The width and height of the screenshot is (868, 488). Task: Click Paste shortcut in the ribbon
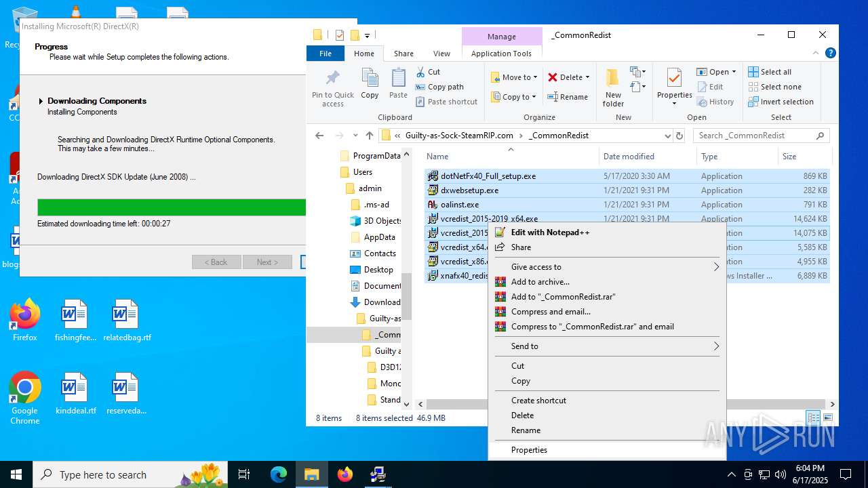tap(446, 102)
